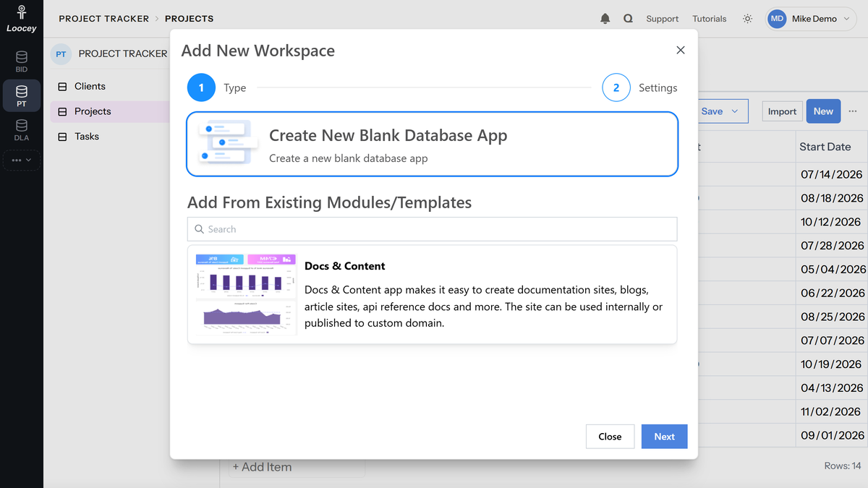Image resolution: width=868 pixels, height=488 pixels.
Task: Click the MD avatar badge
Action: [777, 19]
